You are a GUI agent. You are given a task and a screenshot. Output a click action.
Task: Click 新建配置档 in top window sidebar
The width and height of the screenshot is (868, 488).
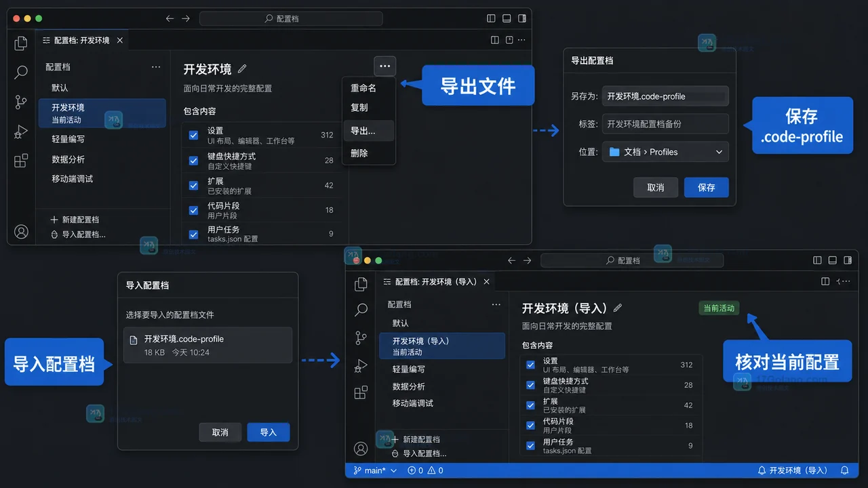[x=75, y=220]
